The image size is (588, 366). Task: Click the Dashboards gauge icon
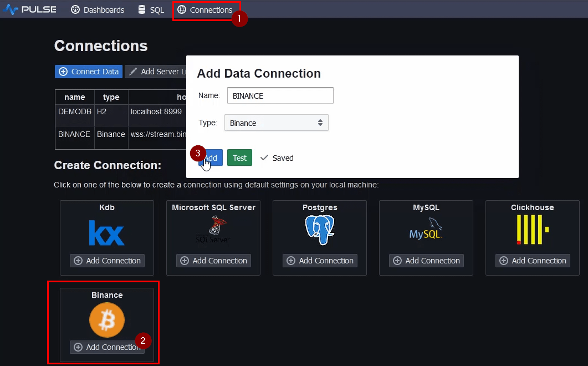[x=75, y=10]
